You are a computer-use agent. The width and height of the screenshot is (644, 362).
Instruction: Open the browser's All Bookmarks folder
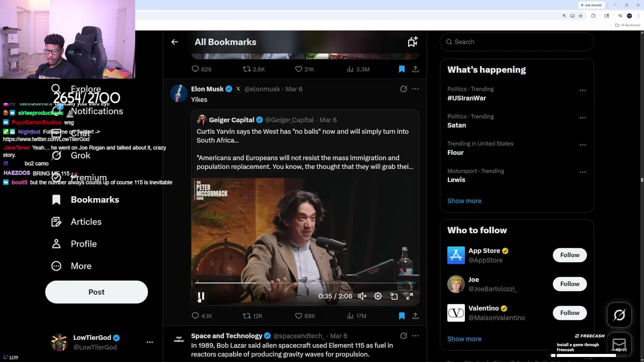coord(628,25)
